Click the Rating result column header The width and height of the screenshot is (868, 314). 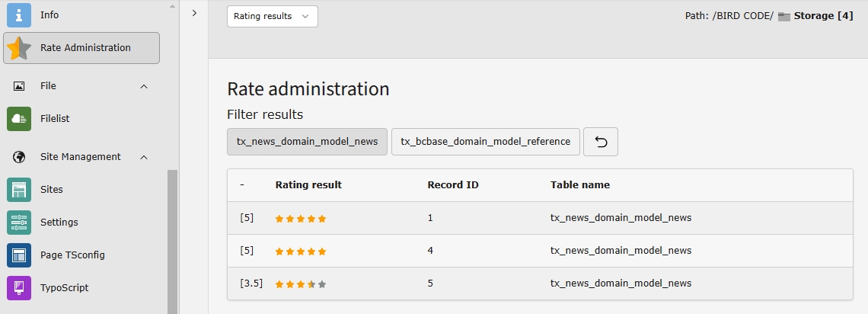[308, 185]
